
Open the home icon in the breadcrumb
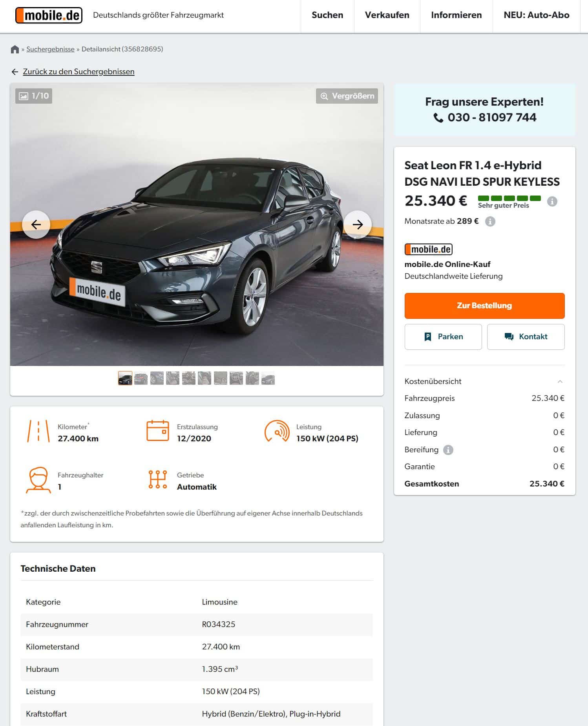click(x=15, y=49)
